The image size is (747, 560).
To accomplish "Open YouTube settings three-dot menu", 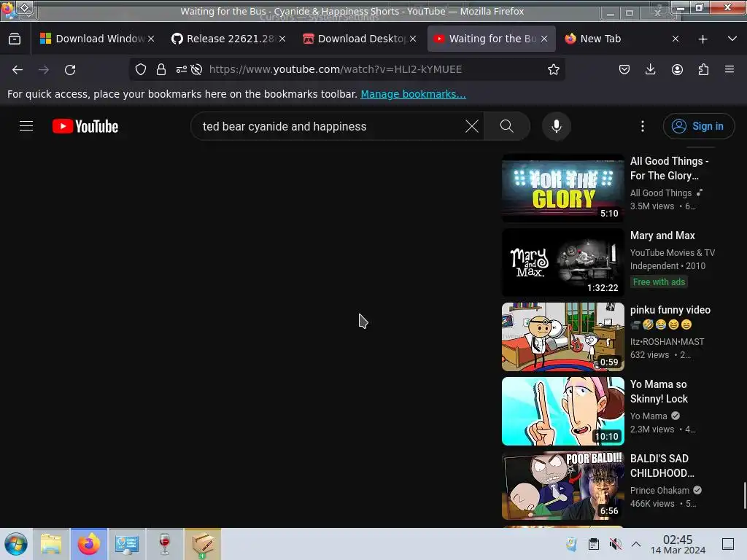I will [642, 126].
